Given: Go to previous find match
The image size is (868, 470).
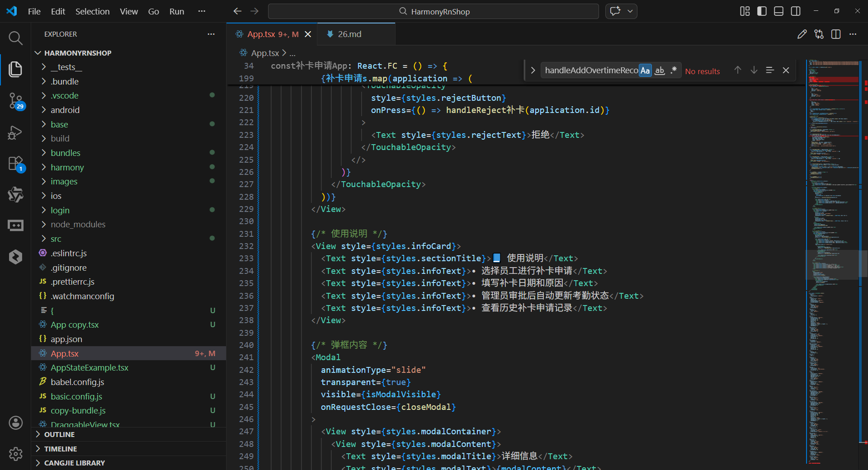Looking at the screenshot, I should (x=738, y=70).
